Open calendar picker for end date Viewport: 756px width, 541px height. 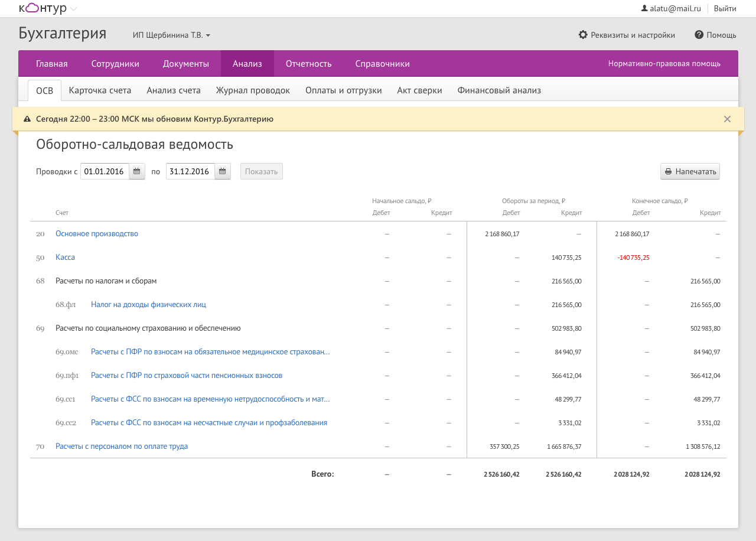pos(223,172)
